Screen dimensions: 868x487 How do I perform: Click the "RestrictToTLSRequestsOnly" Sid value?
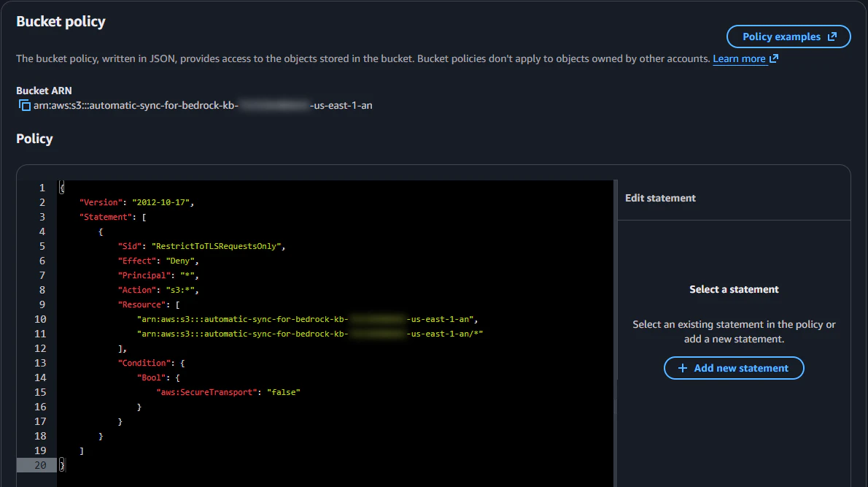(217, 246)
